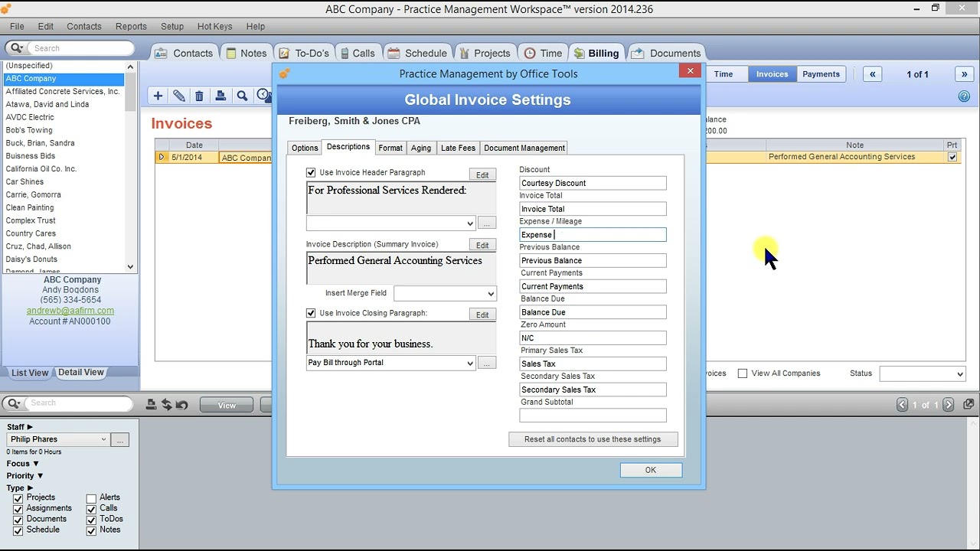Open the Notes module tab
This screenshot has height=551, width=980.
pyautogui.click(x=245, y=53)
